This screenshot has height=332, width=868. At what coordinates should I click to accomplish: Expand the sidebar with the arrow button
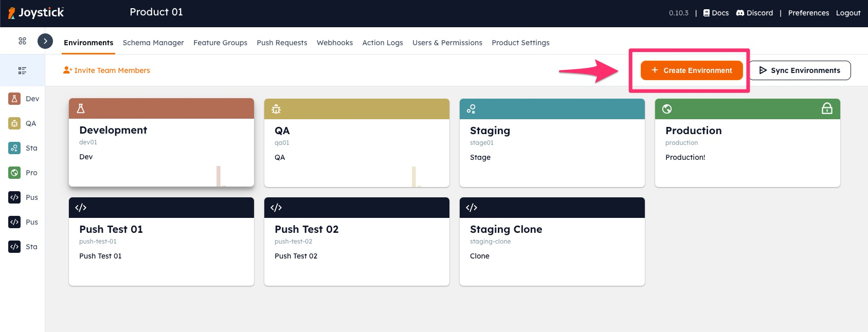(x=45, y=41)
